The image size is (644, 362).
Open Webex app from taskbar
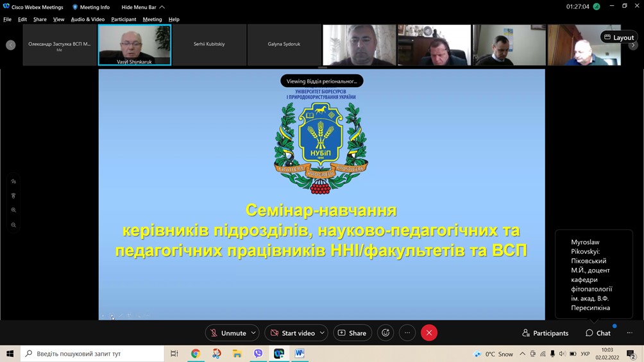(x=279, y=354)
